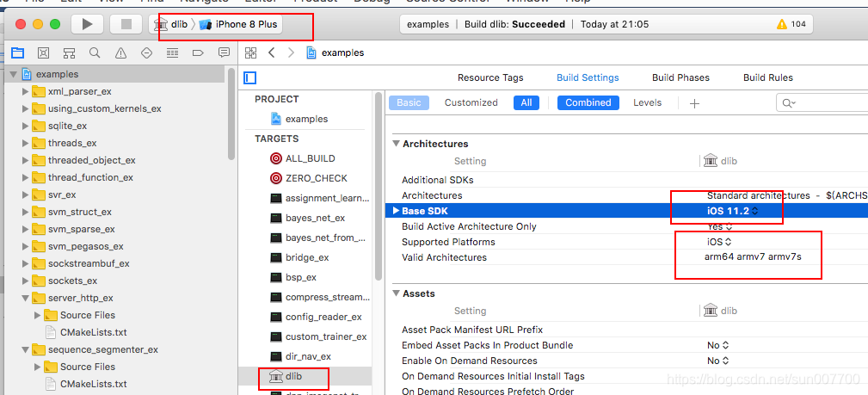Stop the running task
The width and height of the screenshot is (868, 395).
(x=126, y=24)
